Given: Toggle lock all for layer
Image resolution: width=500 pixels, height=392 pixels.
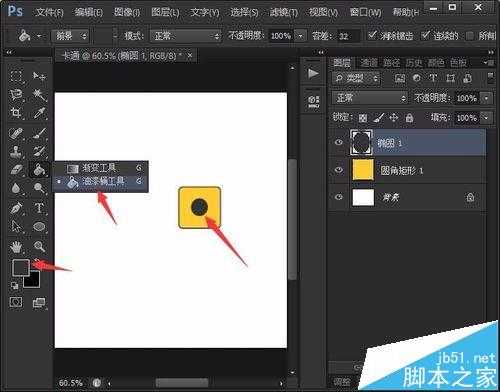Looking at the screenshot, I should (409, 118).
